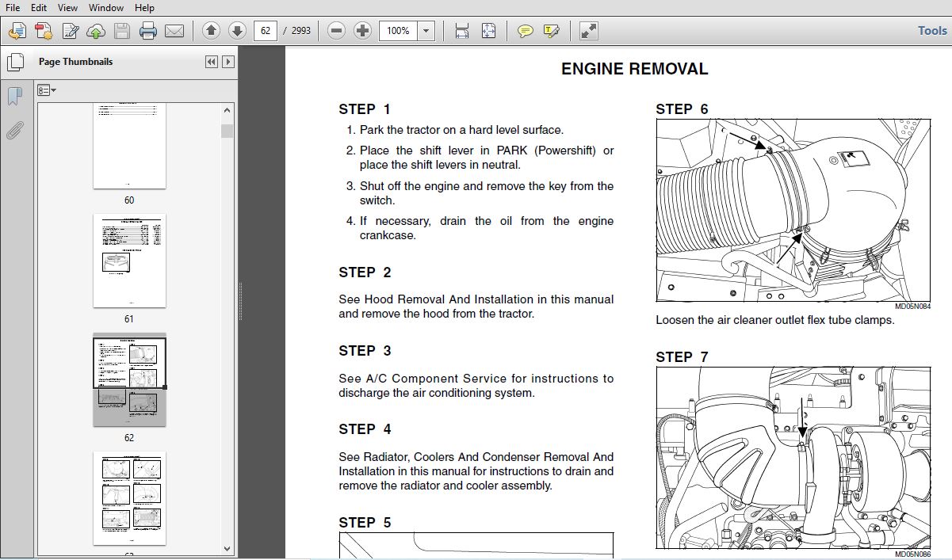Open the Page Thumbnails panel icon
This screenshot has width=952, height=560.
coord(14,62)
